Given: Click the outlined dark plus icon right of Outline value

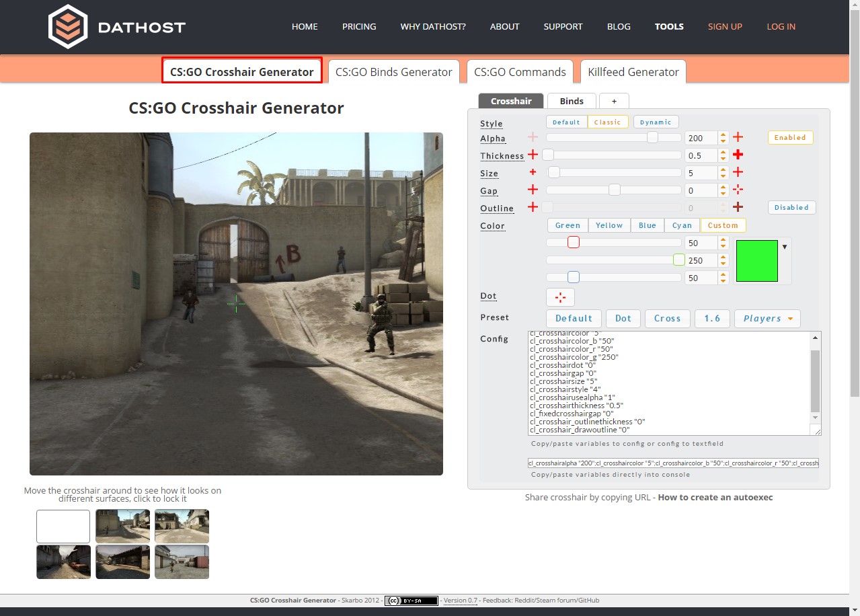Looking at the screenshot, I should pos(738,207).
